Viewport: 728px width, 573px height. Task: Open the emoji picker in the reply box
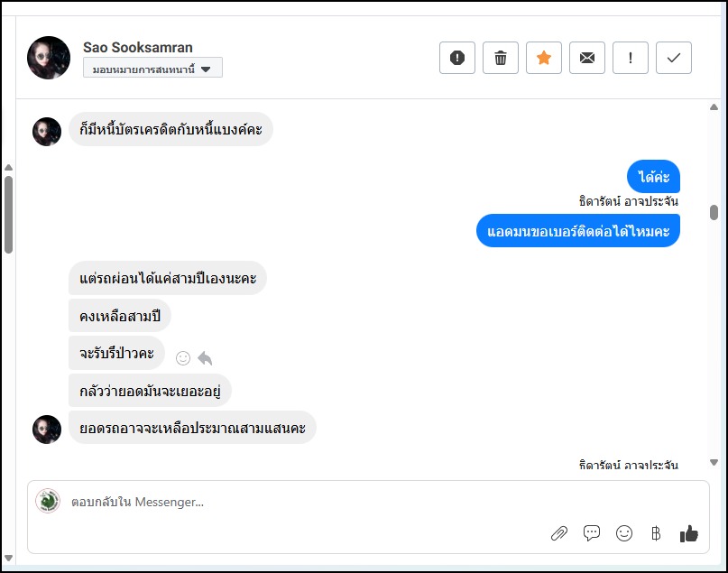click(624, 533)
